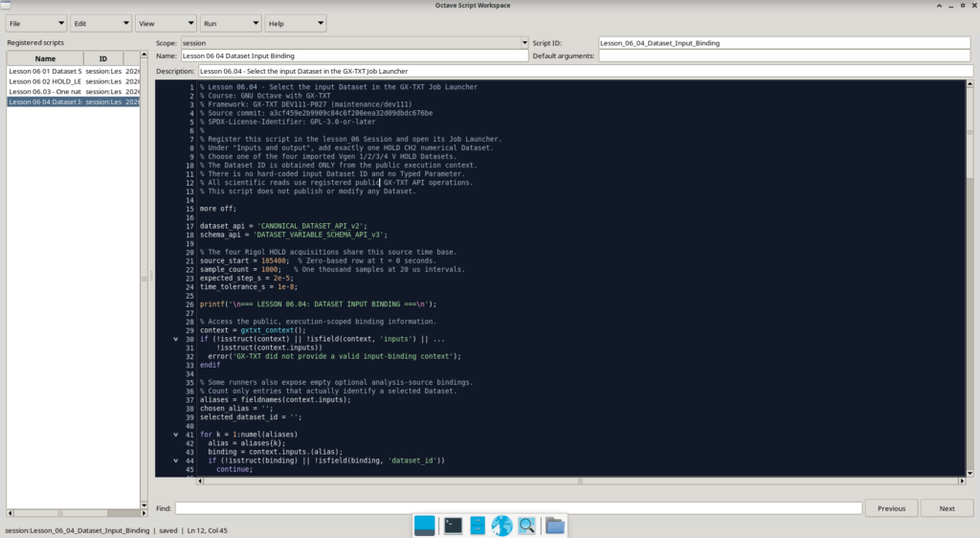The height and width of the screenshot is (538, 980).
Task: Collapse the if-block fold at line 44
Action: pyautogui.click(x=176, y=460)
